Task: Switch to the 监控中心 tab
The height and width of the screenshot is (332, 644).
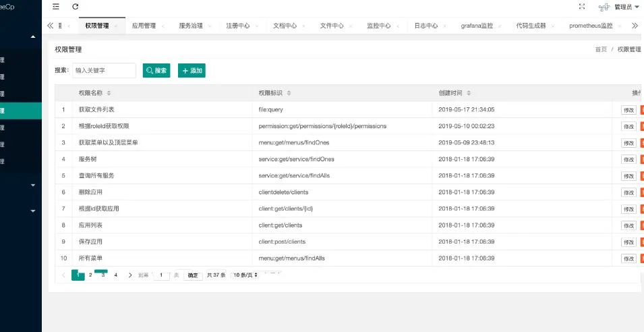Action: pos(379,26)
